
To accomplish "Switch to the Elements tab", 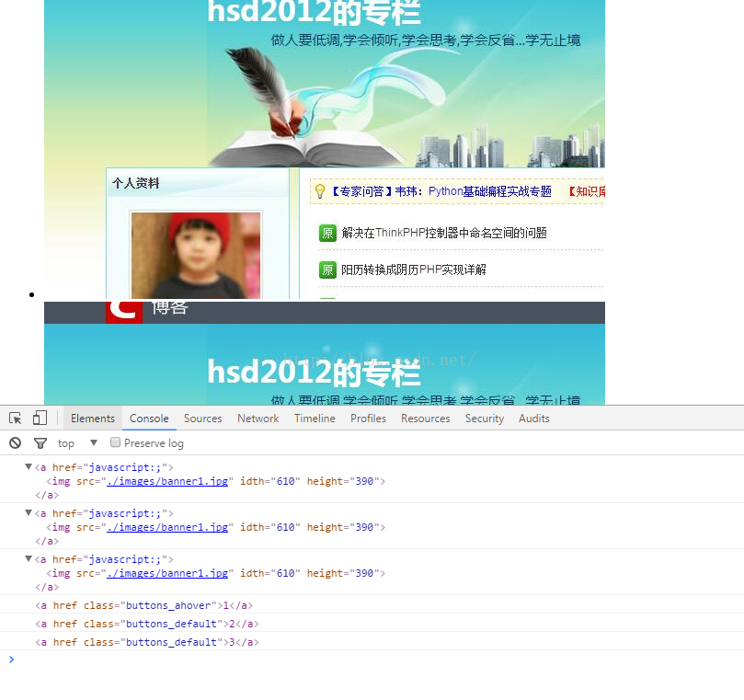I will 93,419.
